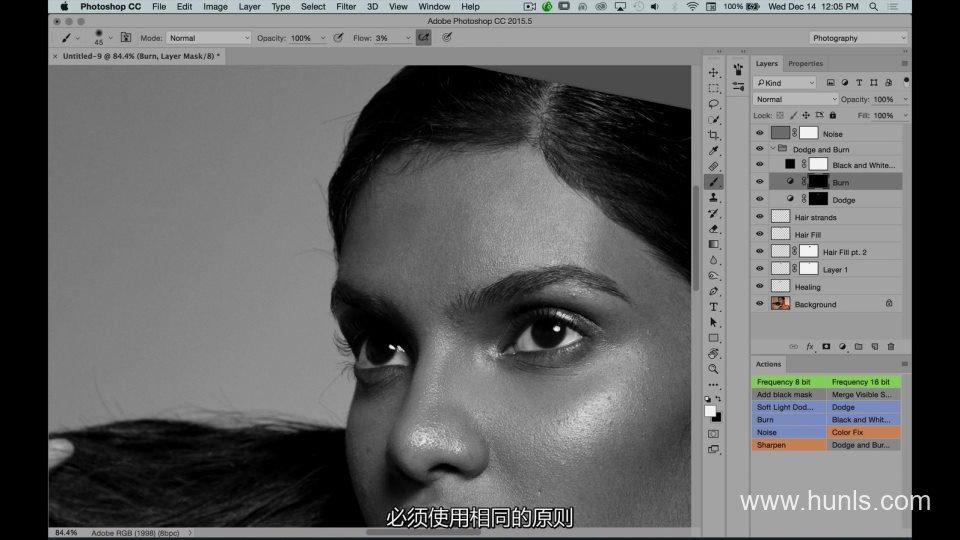Viewport: 960px width, 540px height.
Task: Select the Move tool
Action: 713,72
